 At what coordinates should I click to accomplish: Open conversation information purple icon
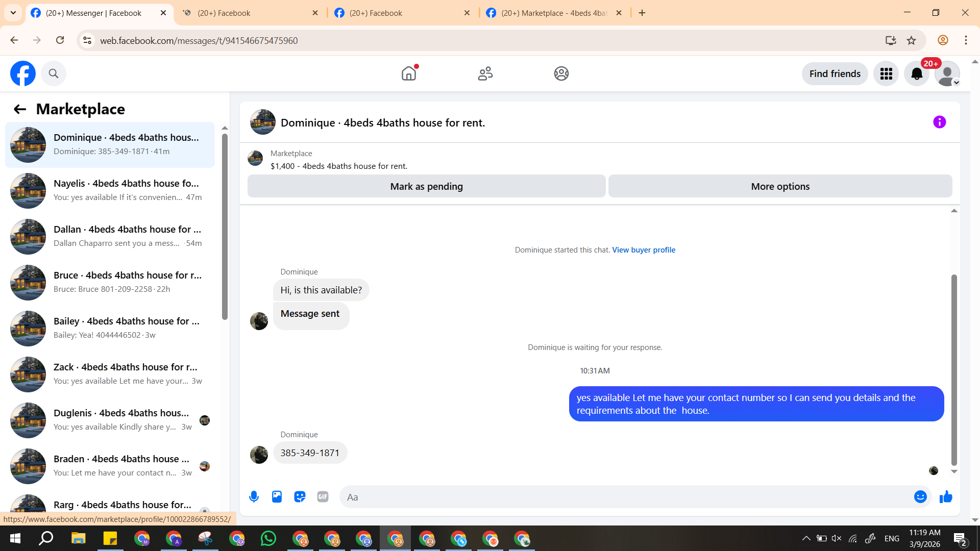[939, 122]
